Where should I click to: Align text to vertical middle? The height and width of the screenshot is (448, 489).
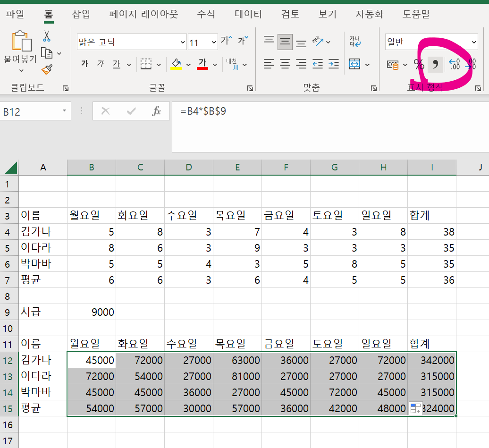(285, 42)
